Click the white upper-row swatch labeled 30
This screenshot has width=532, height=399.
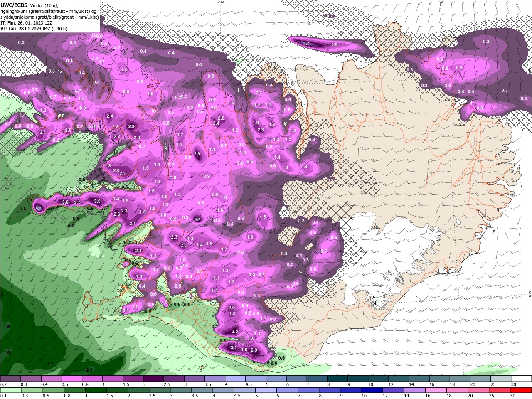521,379
